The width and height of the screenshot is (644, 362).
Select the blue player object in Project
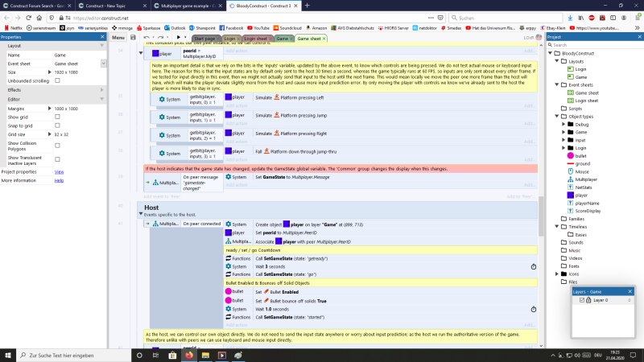[571, 195]
